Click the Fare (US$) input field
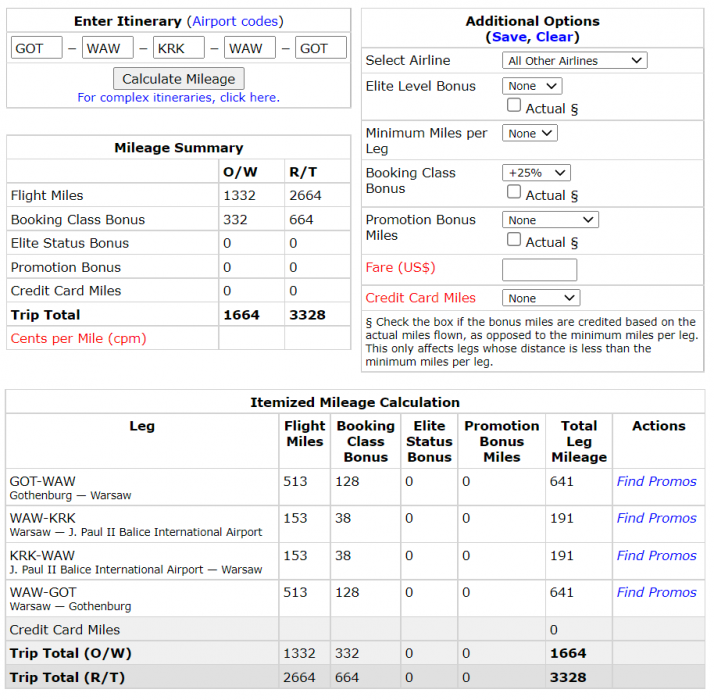This screenshot has height=700, width=714. click(539, 269)
